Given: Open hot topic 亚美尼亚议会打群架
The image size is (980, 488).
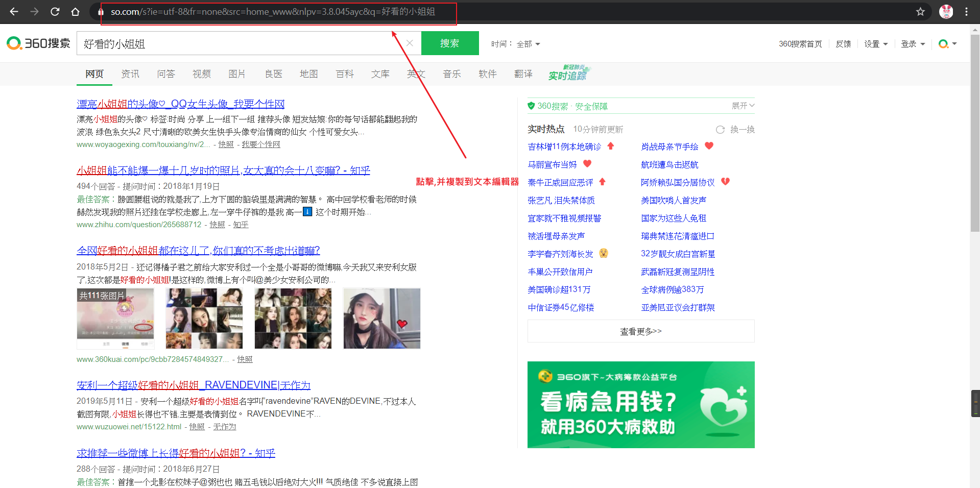Looking at the screenshot, I should 678,307.
